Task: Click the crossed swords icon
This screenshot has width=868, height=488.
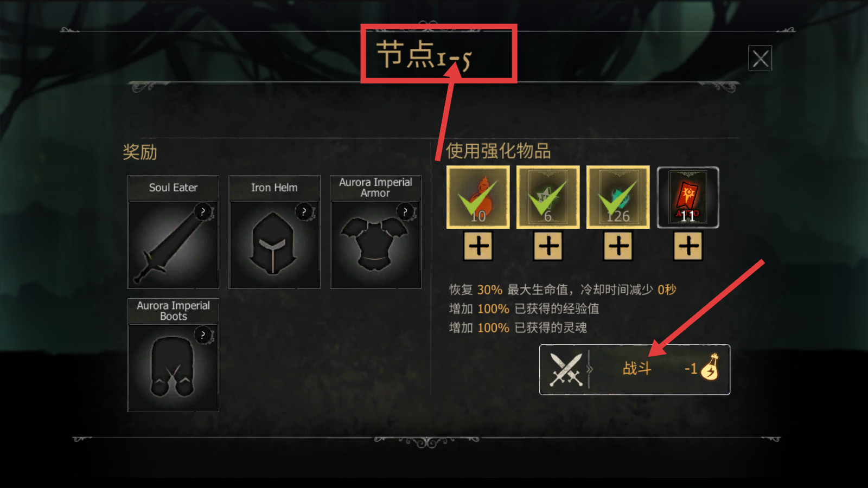Action: click(566, 370)
